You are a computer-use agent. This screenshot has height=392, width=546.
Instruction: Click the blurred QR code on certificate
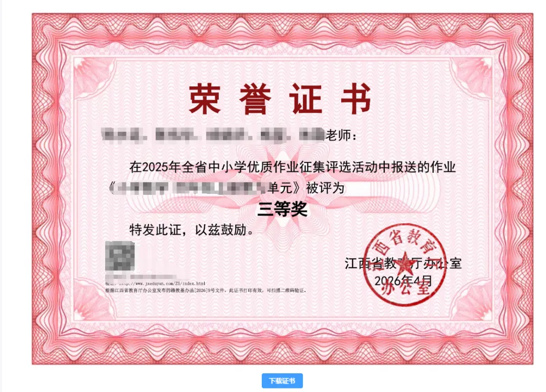(120, 256)
